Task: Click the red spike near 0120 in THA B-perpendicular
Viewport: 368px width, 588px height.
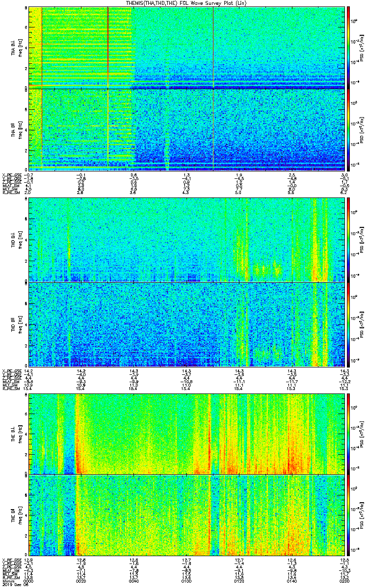Action: point(213,47)
